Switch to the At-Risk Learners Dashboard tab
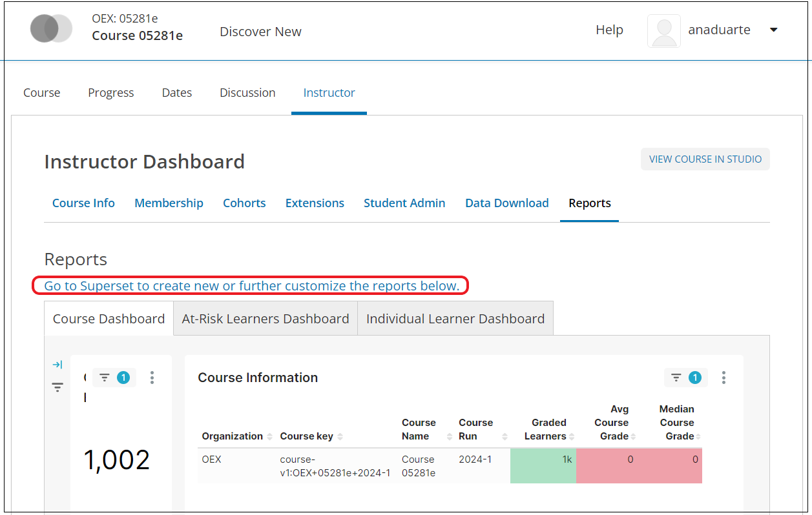This screenshot has height=515, width=812. (x=265, y=318)
